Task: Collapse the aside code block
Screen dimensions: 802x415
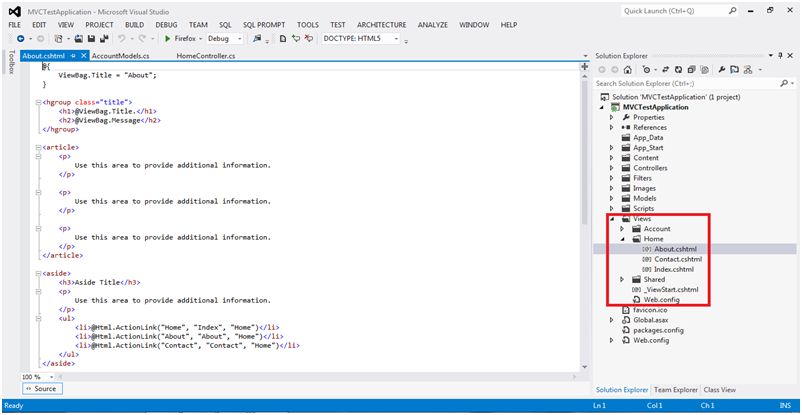Action: coord(38,274)
